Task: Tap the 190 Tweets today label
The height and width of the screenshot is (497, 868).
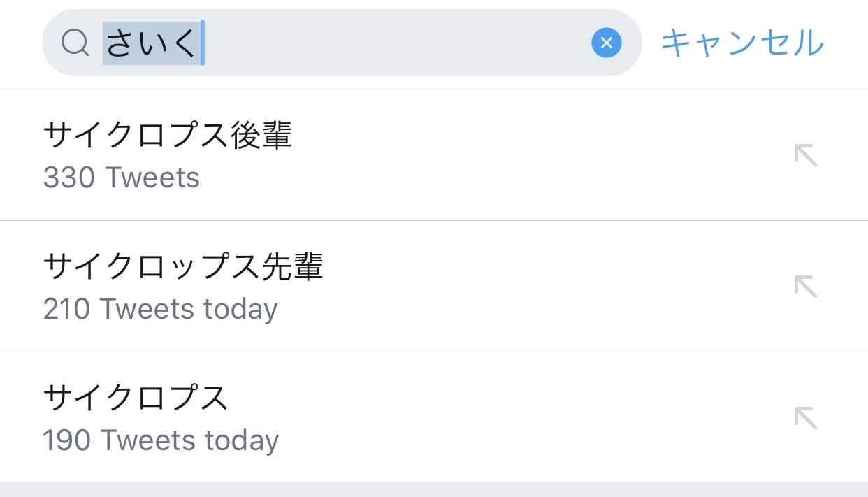Action: click(161, 440)
